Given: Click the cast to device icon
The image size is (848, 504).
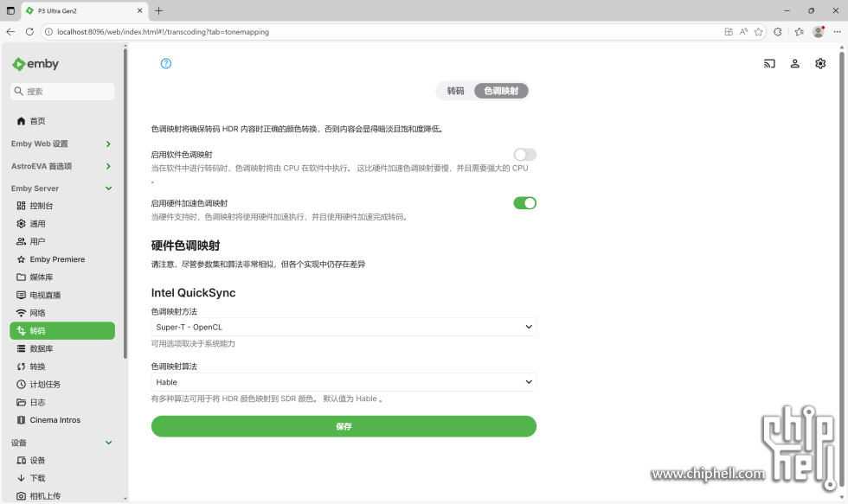Looking at the screenshot, I should pyautogui.click(x=769, y=63).
